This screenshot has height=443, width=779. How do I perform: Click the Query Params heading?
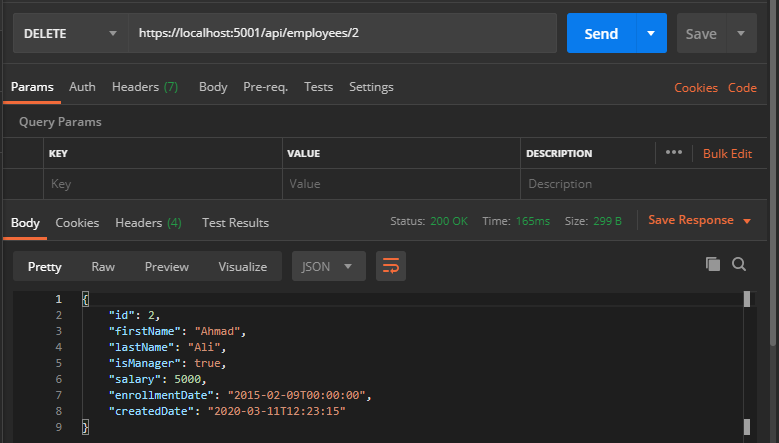(60, 122)
